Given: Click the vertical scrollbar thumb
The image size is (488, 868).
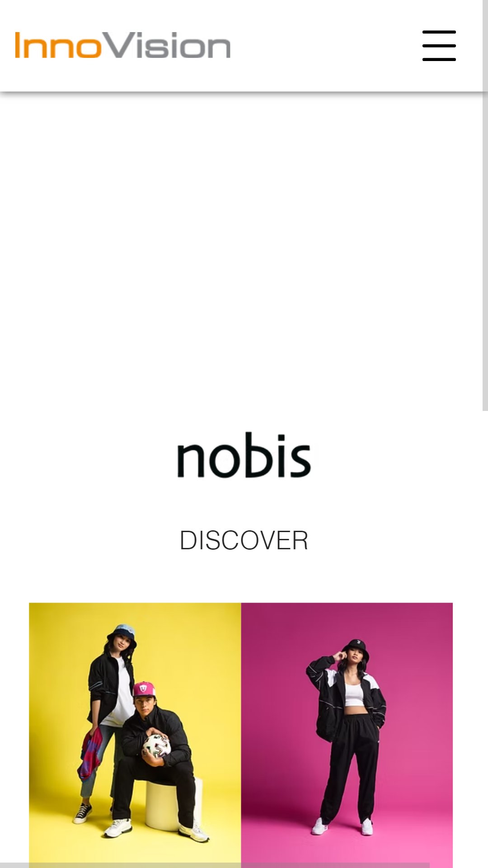Looking at the screenshot, I should 485,205.
